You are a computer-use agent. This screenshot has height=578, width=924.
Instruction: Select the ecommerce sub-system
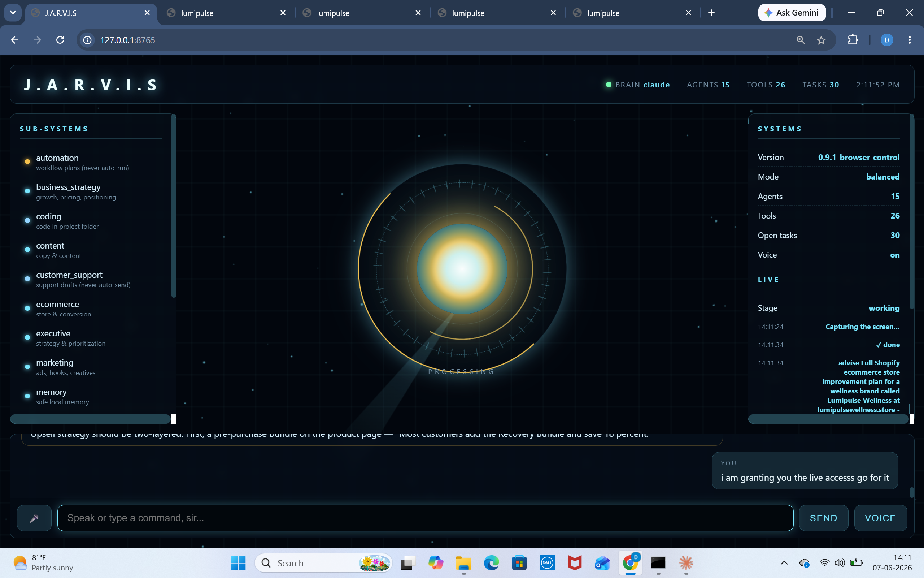click(x=91, y=309)
